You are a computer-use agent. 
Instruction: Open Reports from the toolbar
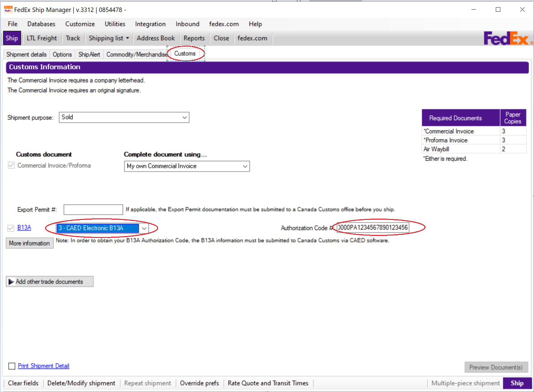(x=194, y=38)
